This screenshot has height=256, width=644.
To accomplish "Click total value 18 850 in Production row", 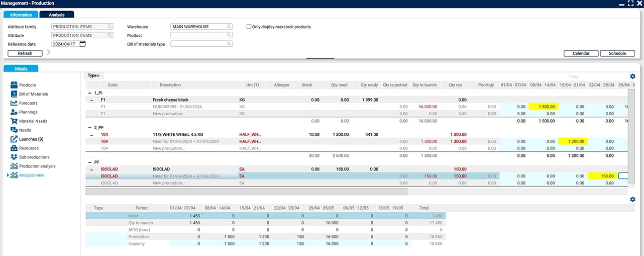I will [435, 237].
